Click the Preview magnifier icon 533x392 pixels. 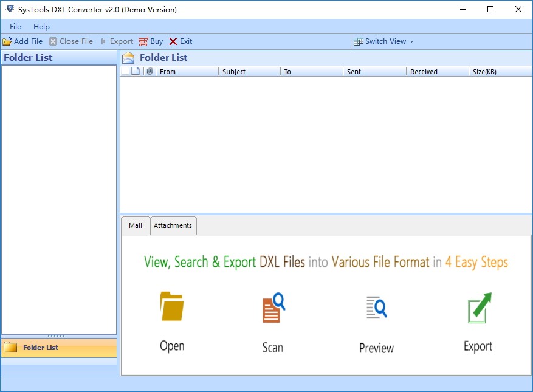377,308
